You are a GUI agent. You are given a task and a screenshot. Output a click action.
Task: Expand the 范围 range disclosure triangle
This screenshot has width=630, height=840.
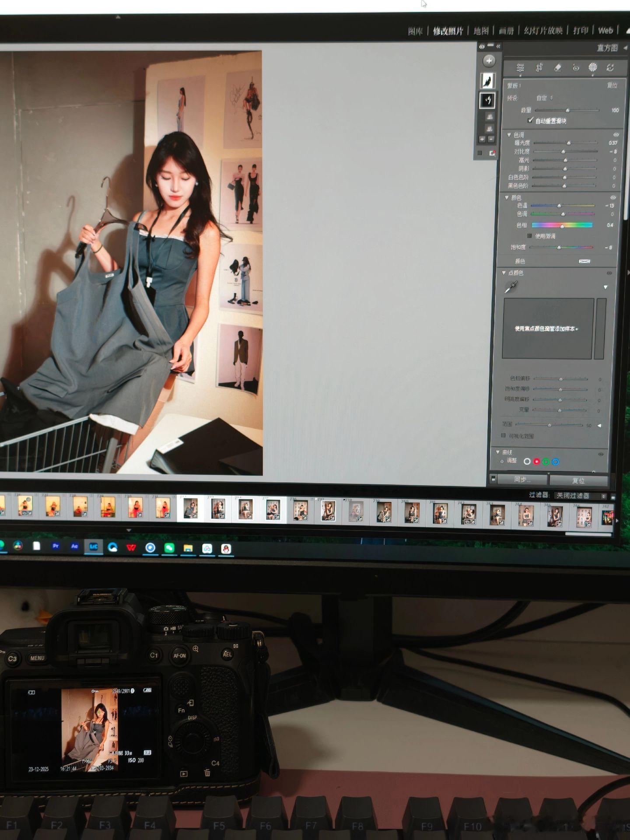click(x=599, y=425)
